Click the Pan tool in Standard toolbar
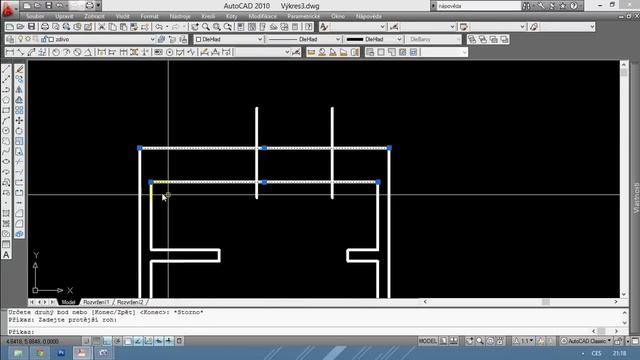640x360 pixels. 195,27
